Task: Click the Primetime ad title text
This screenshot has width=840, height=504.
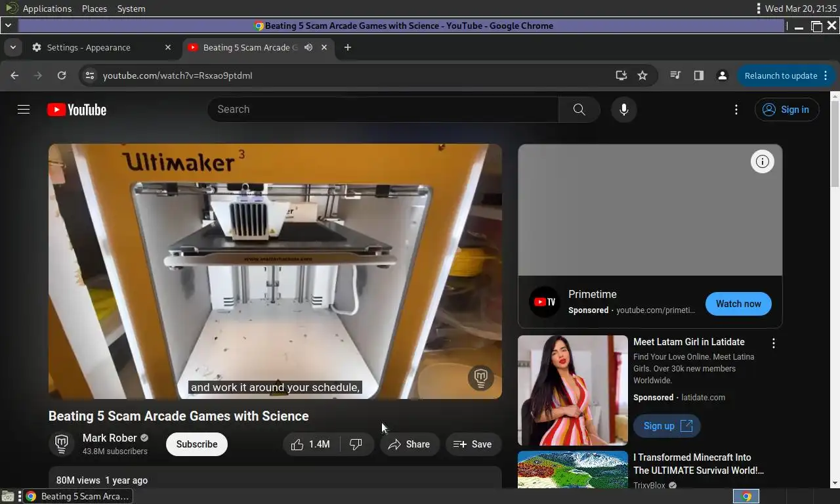Action: coord(593,294)
